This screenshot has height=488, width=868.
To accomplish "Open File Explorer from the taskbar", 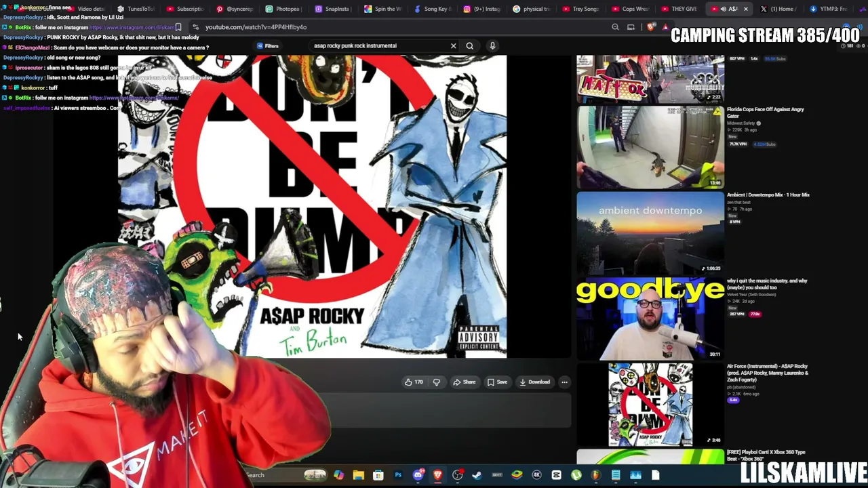I will (358, 475).
